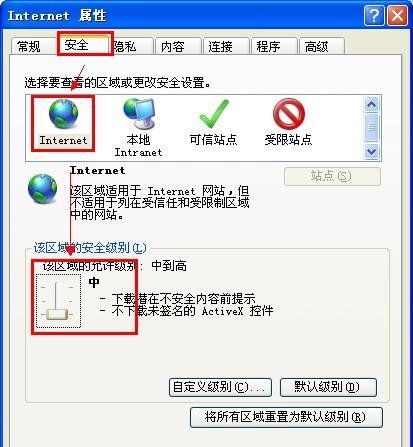Click the 自定义级别 button
The height and width of the screenshot is (447, 413).
point(220,387)
